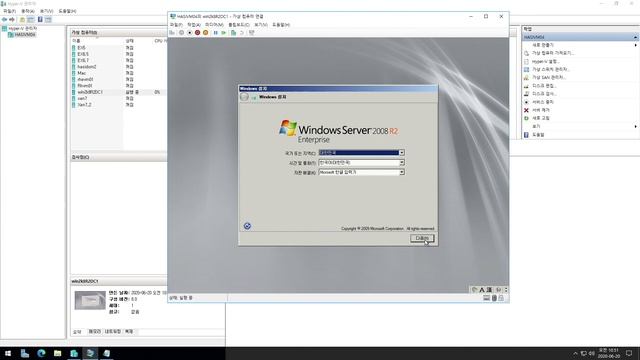640x360 pixels.
Task: Expand the New submenu arrow in Actions pane
Action: coord(636,45)
